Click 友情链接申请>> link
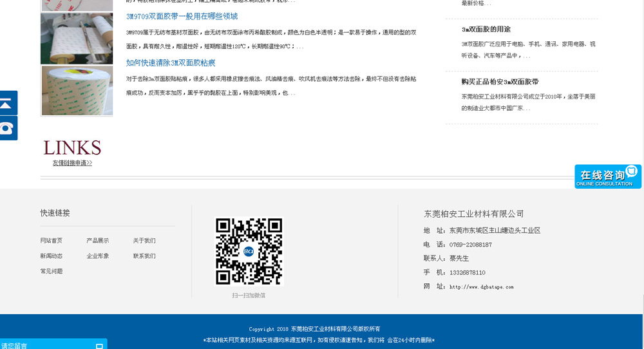Viewport: 644px width, 349px height. [x=72, y=163]
